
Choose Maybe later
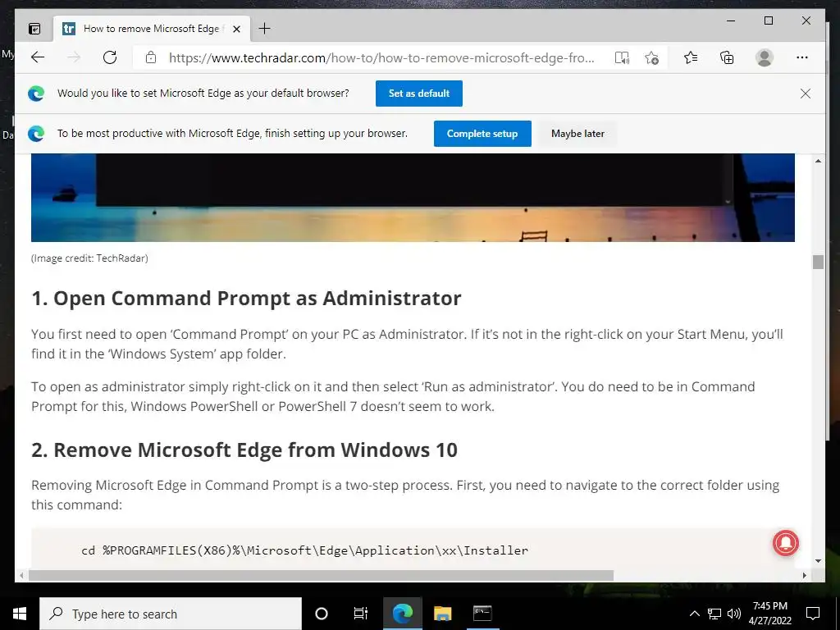coord(577,134)
